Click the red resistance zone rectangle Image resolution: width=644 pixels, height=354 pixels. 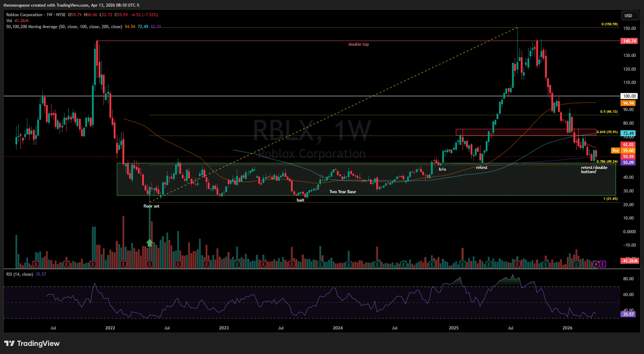tap(526, 132)
